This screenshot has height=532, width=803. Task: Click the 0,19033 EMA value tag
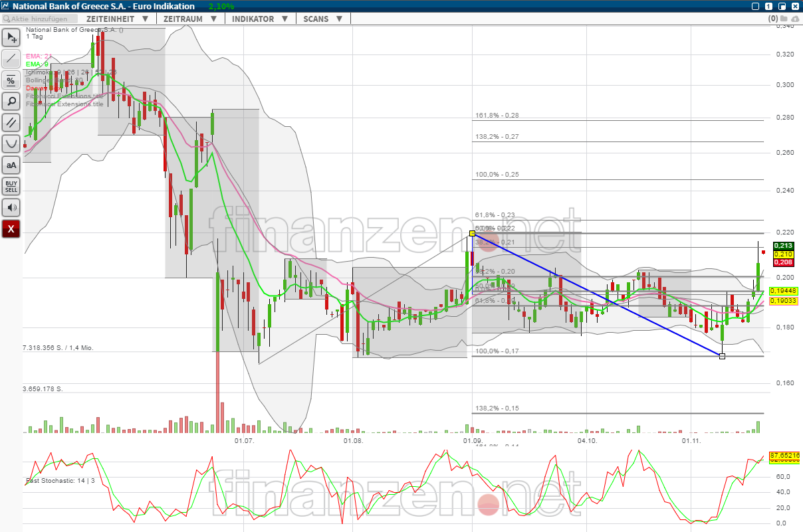784,301
